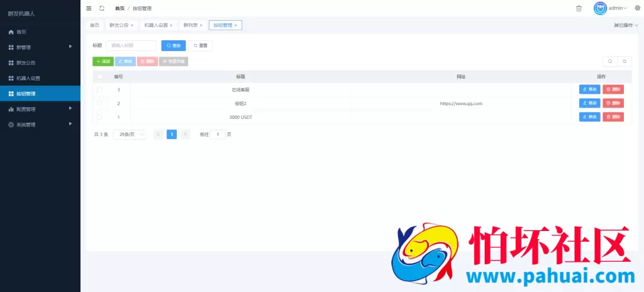Expand 群管理 in the sidebar

[40, 47]
